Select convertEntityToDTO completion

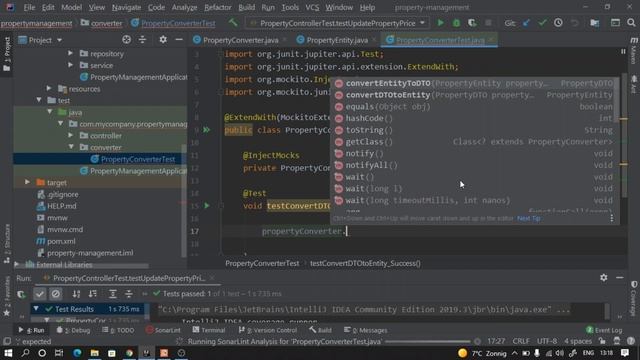[474, 83]
